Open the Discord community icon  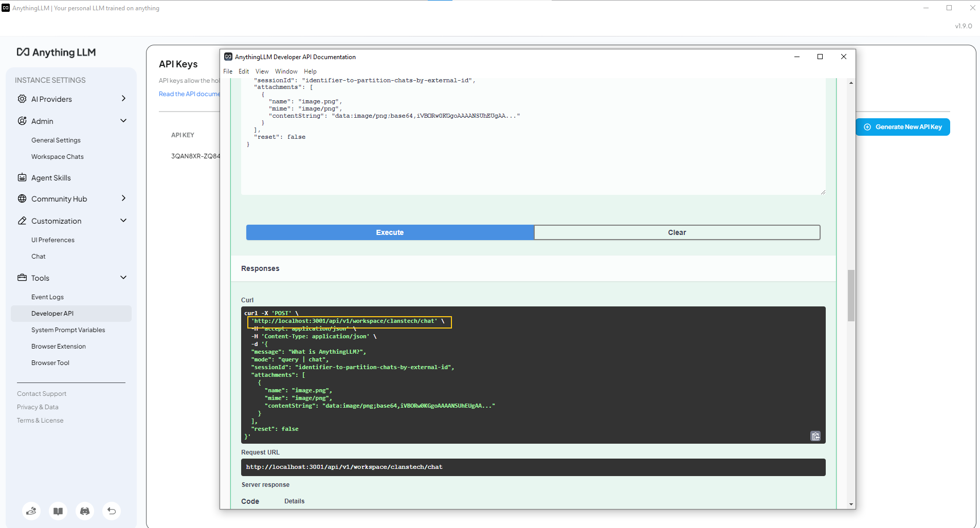click(x=85, y=511)
